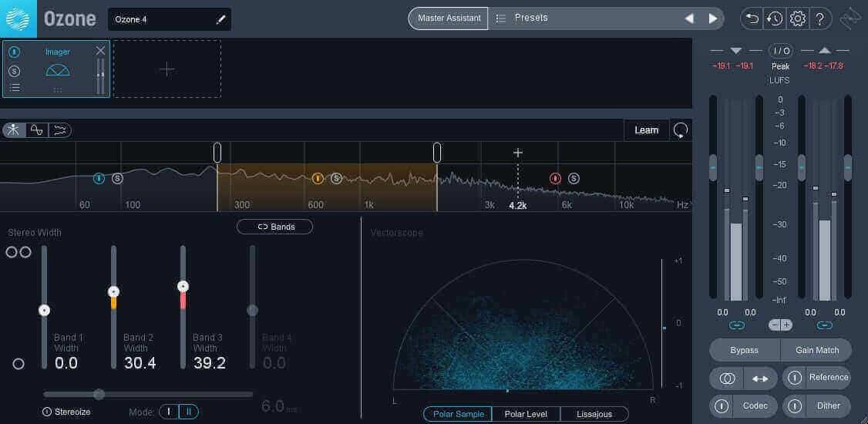Viewport: 868px width, 424px height.
Task: Click the Learn button
Action: pyautogui.click(x=646, y=130)
